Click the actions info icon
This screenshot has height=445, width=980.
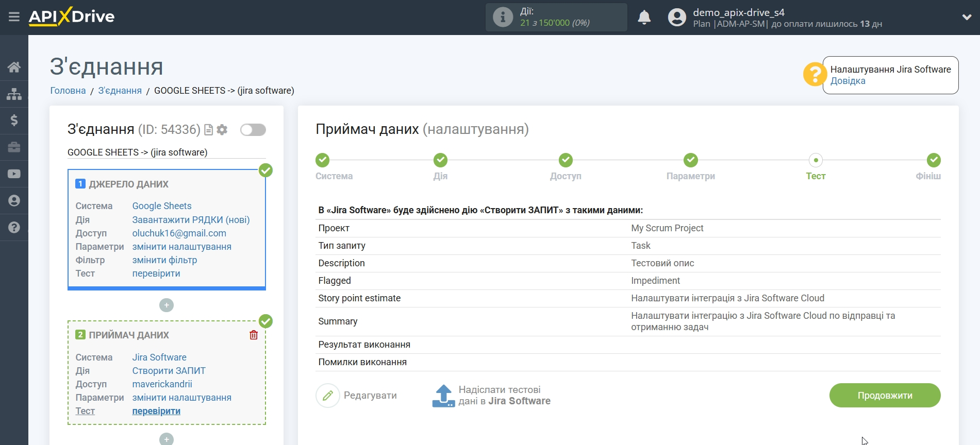[503, 17]
